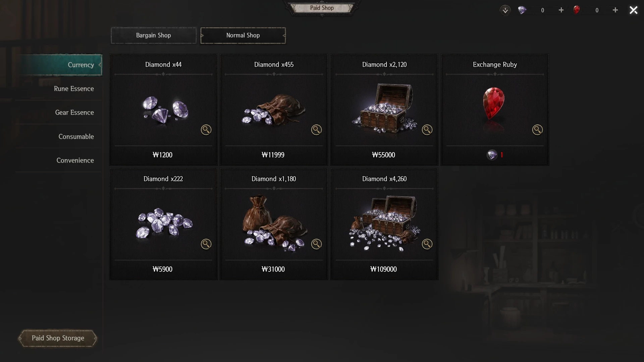Switch to the Bargain Shop tab
The width and height of the screenshot is (644, 362).
tap(154, 36)
